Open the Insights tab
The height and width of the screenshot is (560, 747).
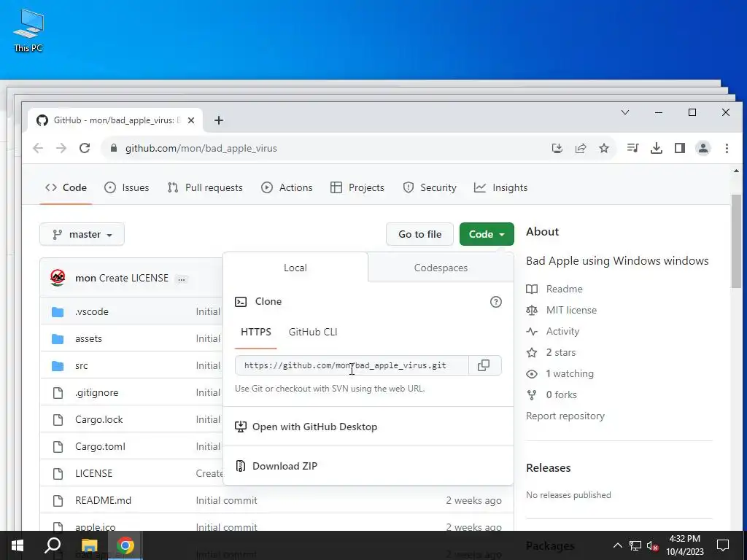pyautogui.click(x=500, y=187)
